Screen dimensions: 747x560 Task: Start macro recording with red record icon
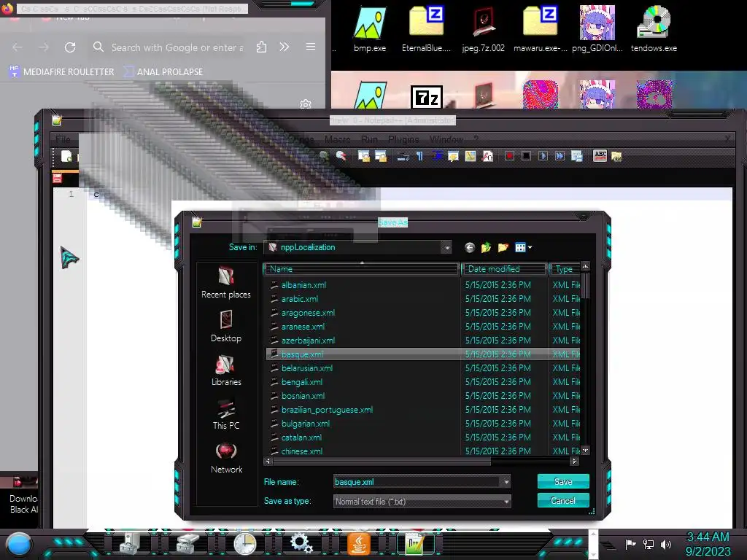pos(509,156)
